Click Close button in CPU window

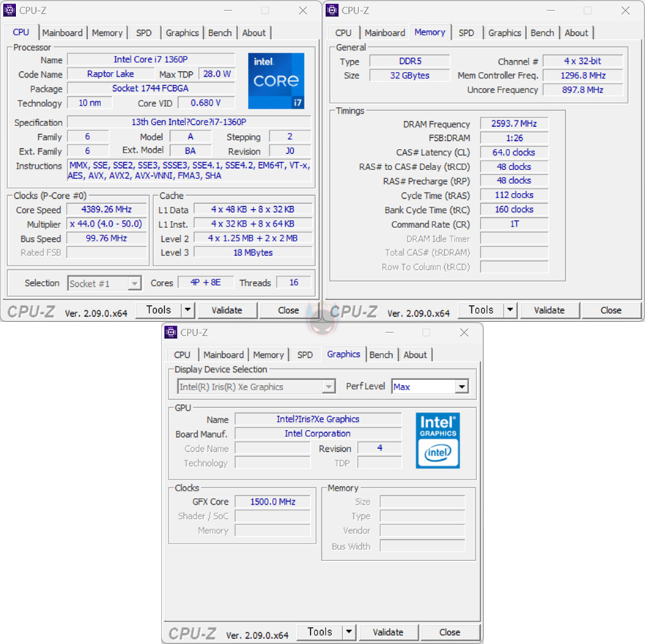click(x=288, y=310)
